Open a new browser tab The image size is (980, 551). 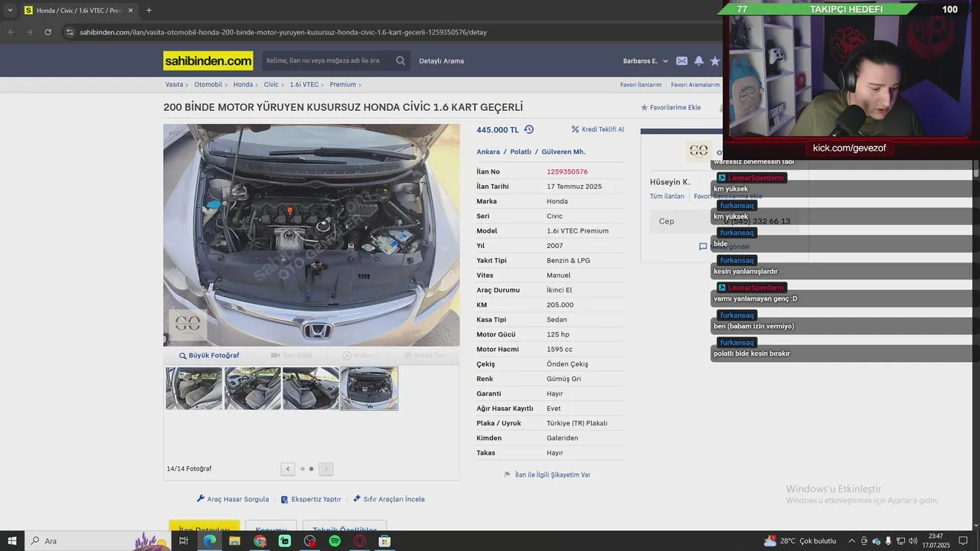pyautogui.click(x=149, y=10)
